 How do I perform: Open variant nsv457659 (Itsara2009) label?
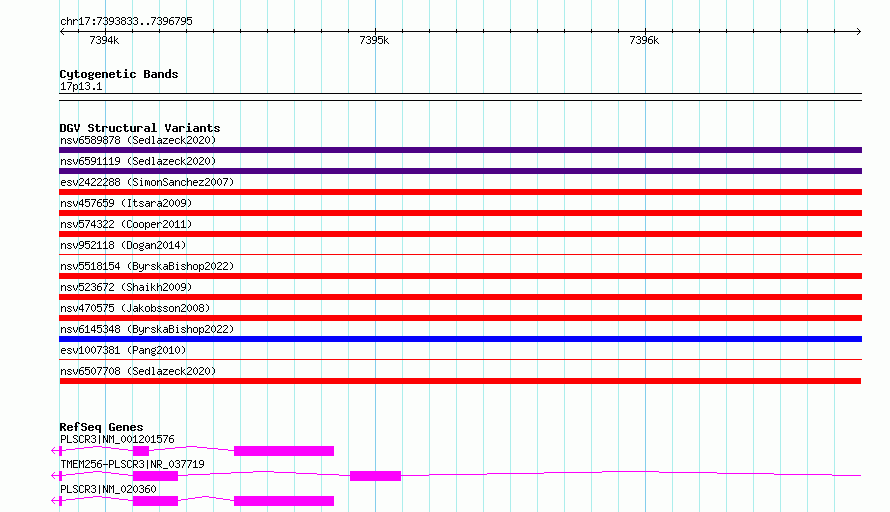pyautogui.click(x=126, y=203)
